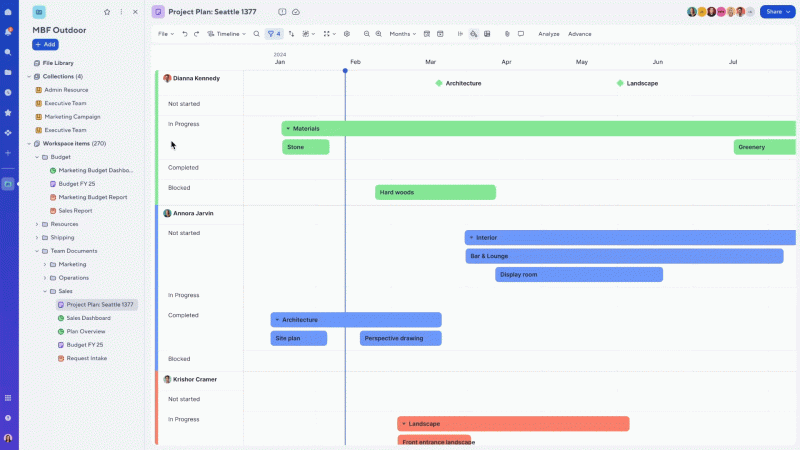Viewport: 800px width, 450px height.
Task: Click the undo arrow in toolbar
Action: [x=185, y=34]
